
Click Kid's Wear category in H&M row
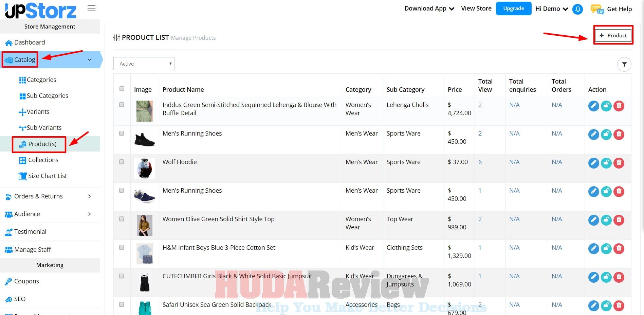(360, 248)
